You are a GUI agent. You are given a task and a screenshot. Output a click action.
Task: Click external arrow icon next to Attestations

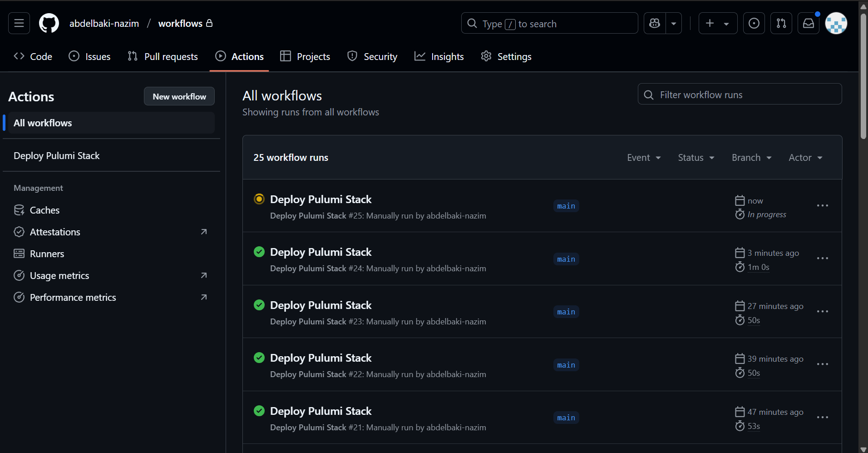pos(204,232)
